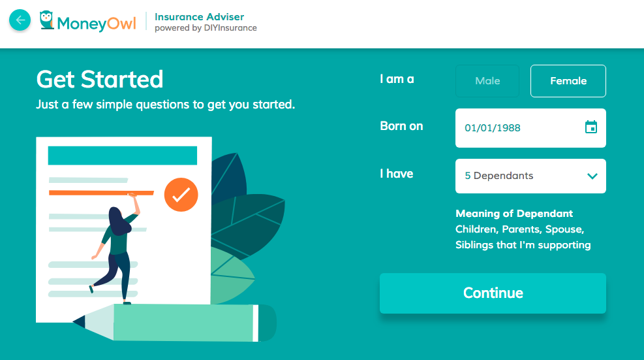
Task: Click the Born on label
Action: [401, 126]
